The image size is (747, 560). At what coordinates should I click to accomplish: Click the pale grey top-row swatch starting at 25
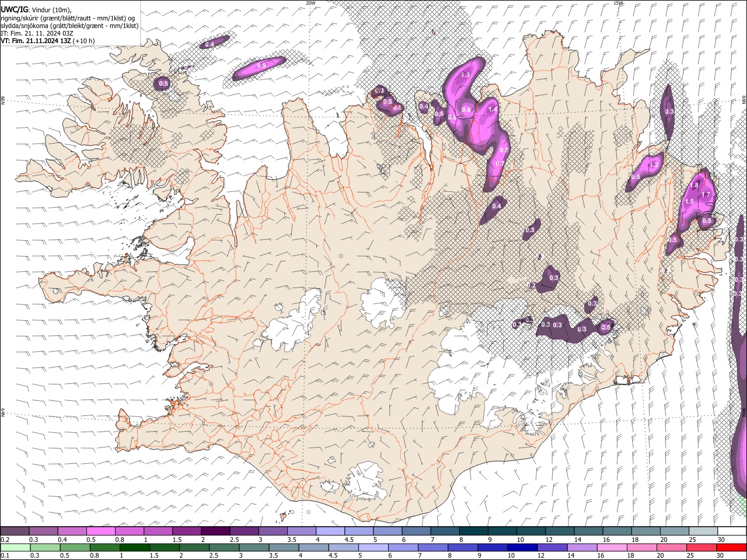[703, 531]
